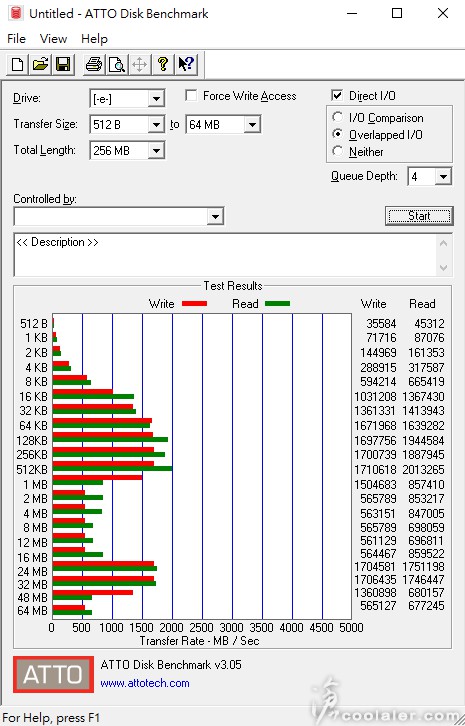The image size is (465, 726).
Task: Click ATTO Disk Benchmark v3.05 text
Action: click(171, 665)
